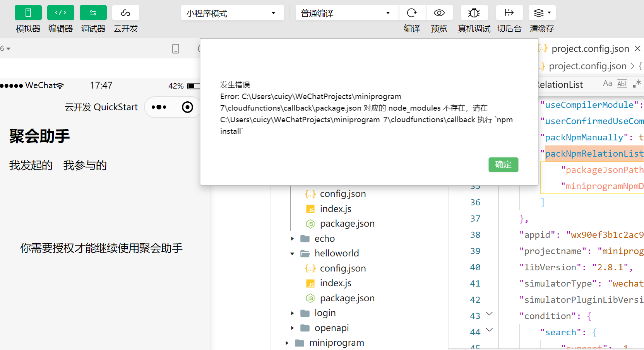Open index.js under helloworld folder

[x=336, y=283]
